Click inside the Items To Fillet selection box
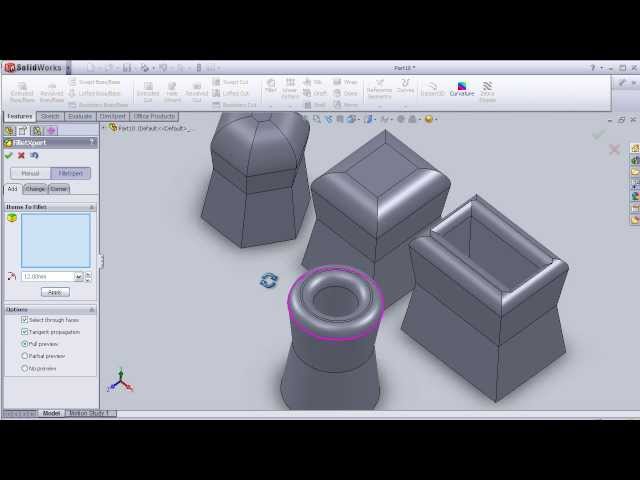 55,240
